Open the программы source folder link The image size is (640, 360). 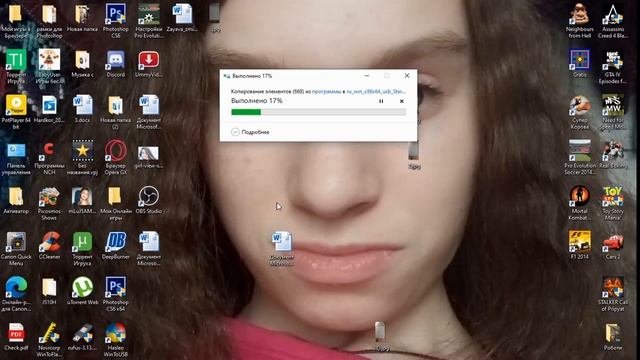(326, 91)
